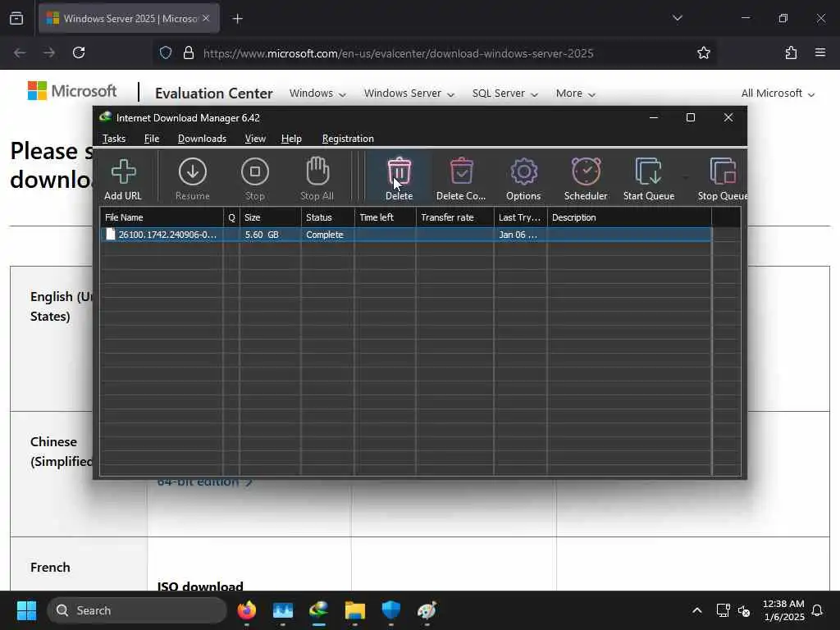Click the 5.60 GB size cell
The width and height of the screenshot is (840, 630).
pyautogui.click(x=262, y=235)
